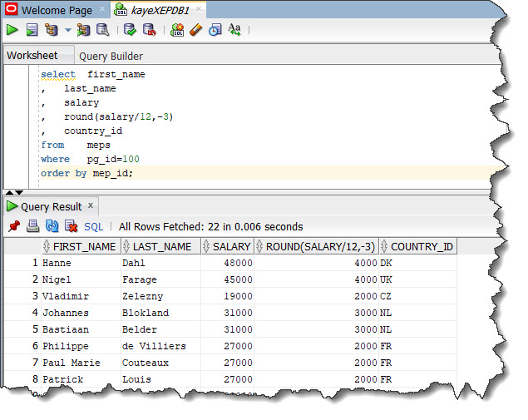Image resolution: width=528 pixels, height=420 pixels.
Task: Switch to the Welcome Page tab
Action: pyautogui.click(x=57, y=11)
